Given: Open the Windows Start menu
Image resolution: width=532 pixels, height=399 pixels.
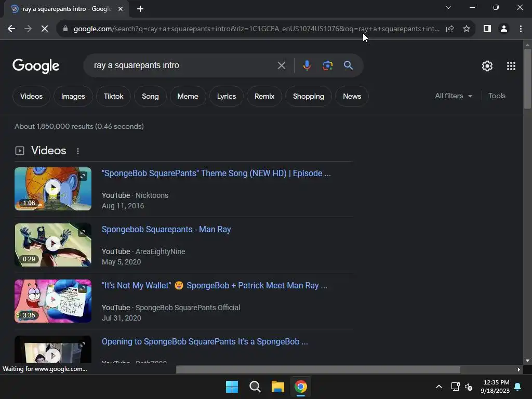Looking at the screenshot, I should pyautogui.click(x=232, y=387).
